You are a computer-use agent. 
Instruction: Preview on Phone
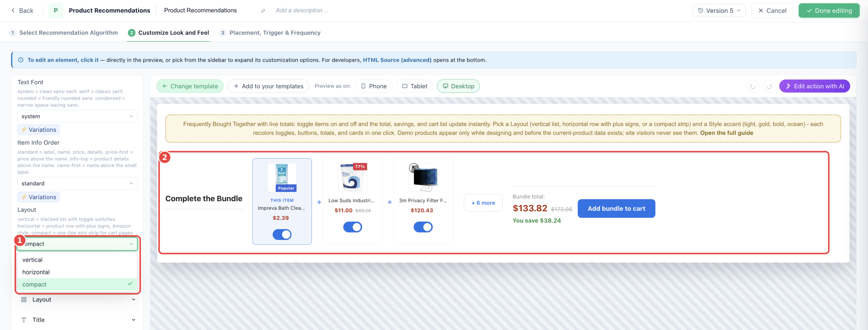[374, 86]
